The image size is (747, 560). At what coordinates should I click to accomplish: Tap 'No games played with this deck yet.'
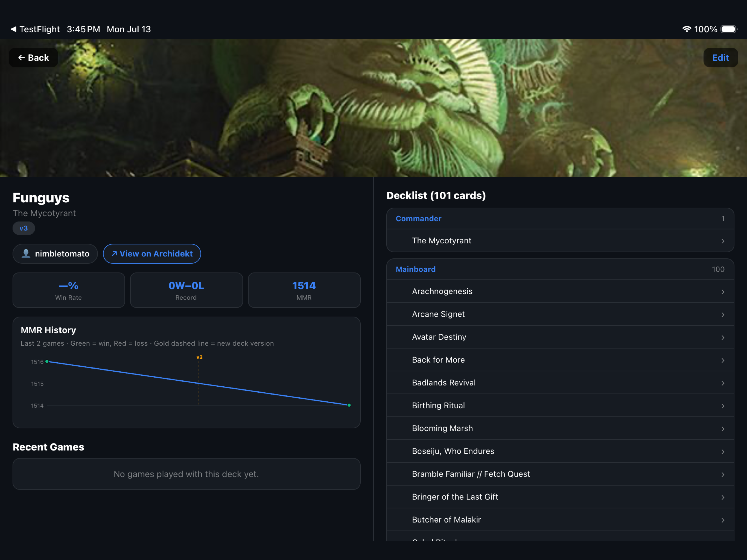[186, 474]
